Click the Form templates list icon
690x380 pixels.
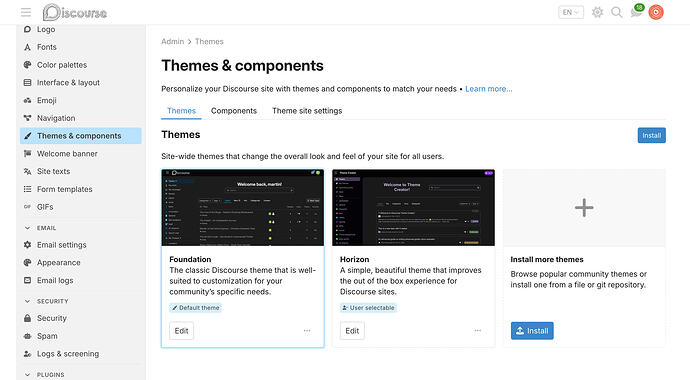27,189
